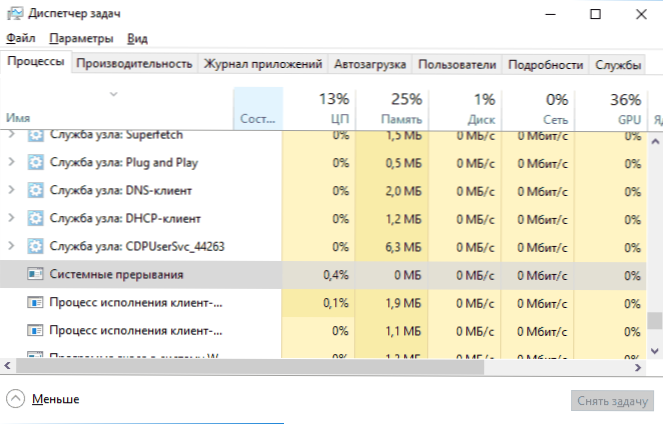
Task: Click the 6,3 МБ memory value
Action: coord(403,247)
